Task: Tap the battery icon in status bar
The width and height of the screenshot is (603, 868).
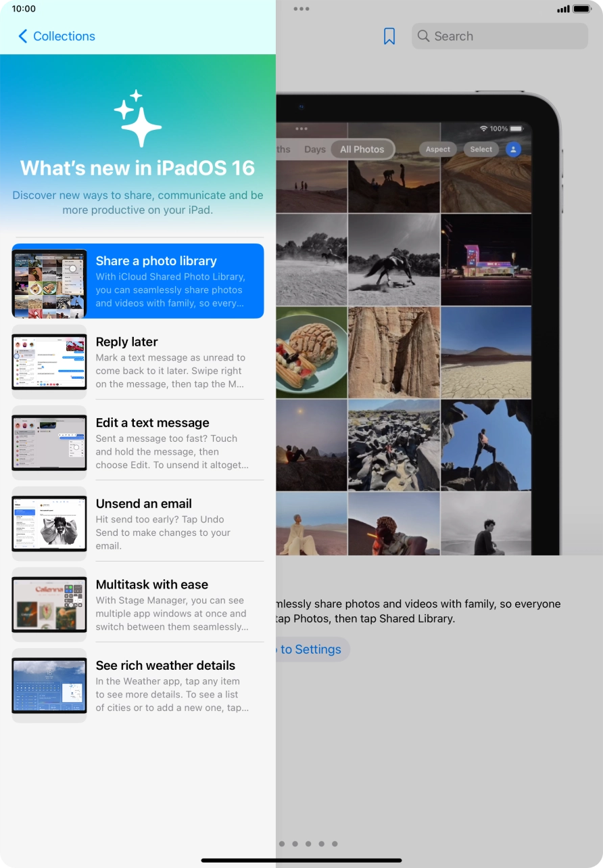Action: (x=582, y=9)
